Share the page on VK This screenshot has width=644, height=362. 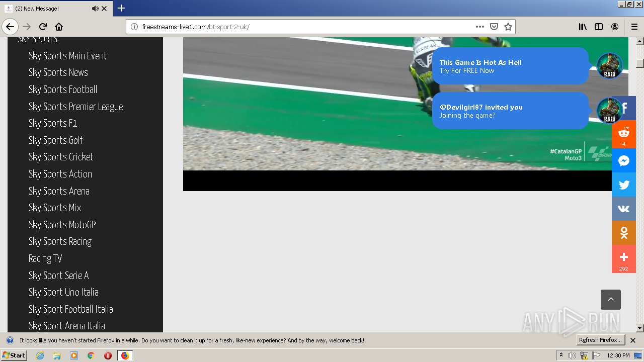coord(624,209)
